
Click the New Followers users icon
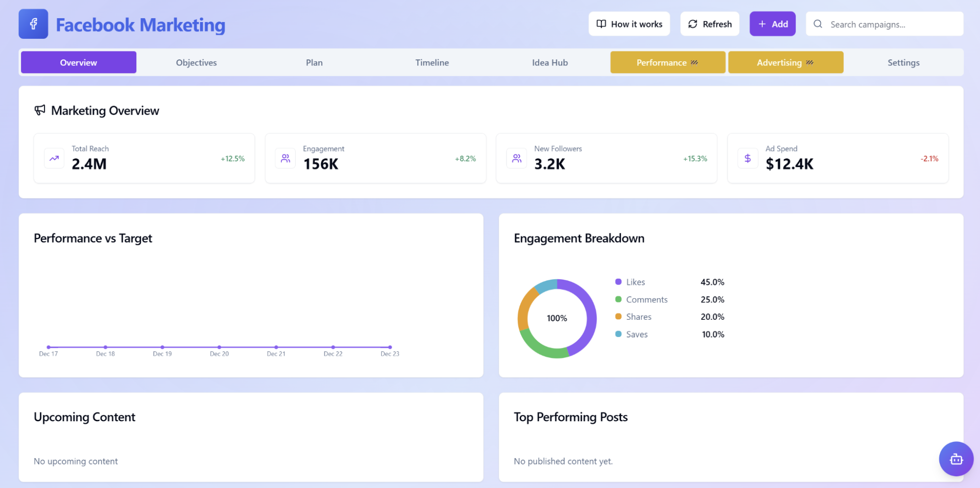coord(517,158)
